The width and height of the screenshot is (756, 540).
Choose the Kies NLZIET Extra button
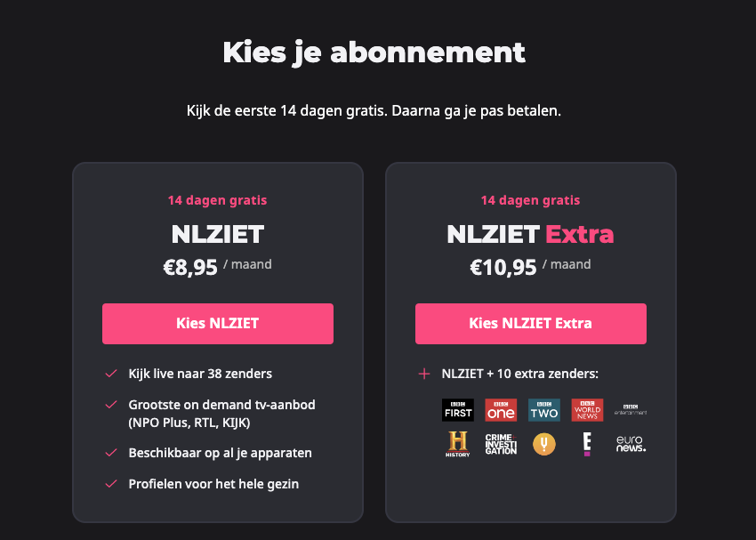click(x=530, y=324)
